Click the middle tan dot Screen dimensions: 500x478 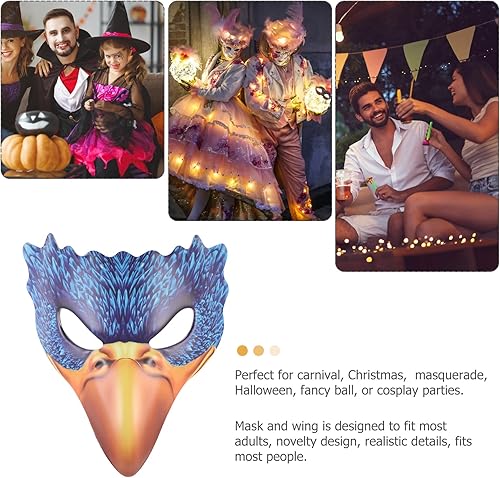tap(259, 351)
